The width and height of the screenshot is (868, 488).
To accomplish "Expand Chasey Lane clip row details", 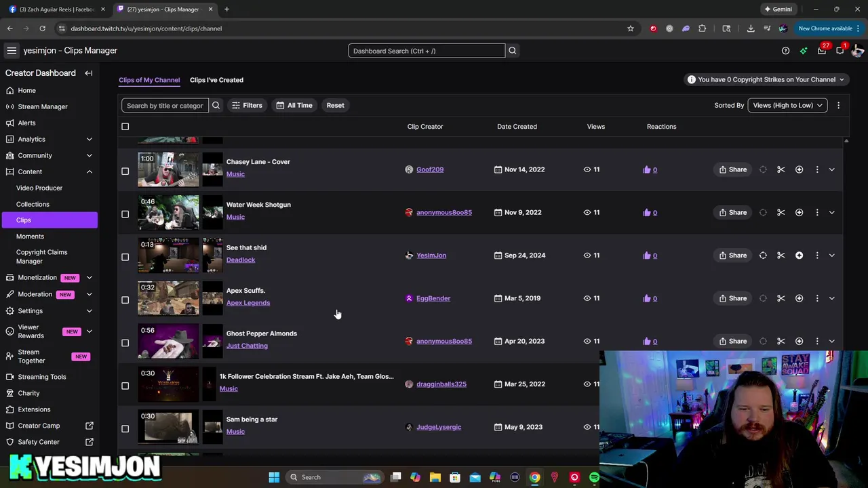I will tap(832, 169).
